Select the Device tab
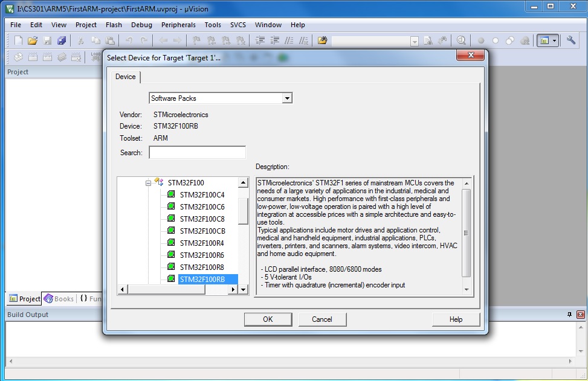Image resolution: width=588 pixels, height=381 pixels. tap(125, 77)
